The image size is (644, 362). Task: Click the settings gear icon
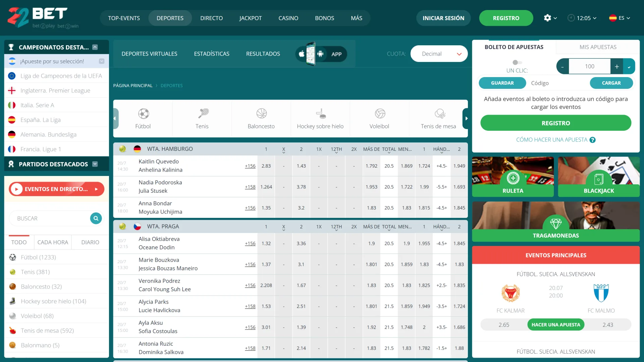pyautogui.click(x=547, y=18)
